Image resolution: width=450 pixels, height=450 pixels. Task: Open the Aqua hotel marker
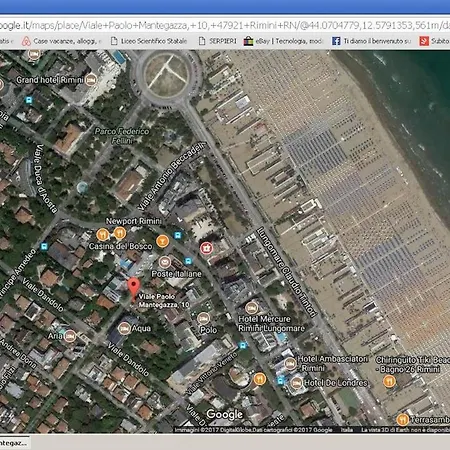coord(124,328)
